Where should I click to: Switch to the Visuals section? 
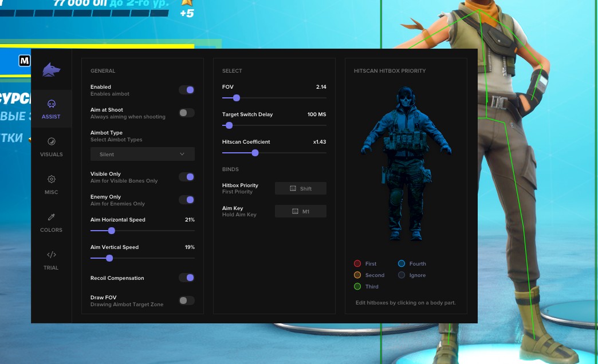tap(51, 147)
